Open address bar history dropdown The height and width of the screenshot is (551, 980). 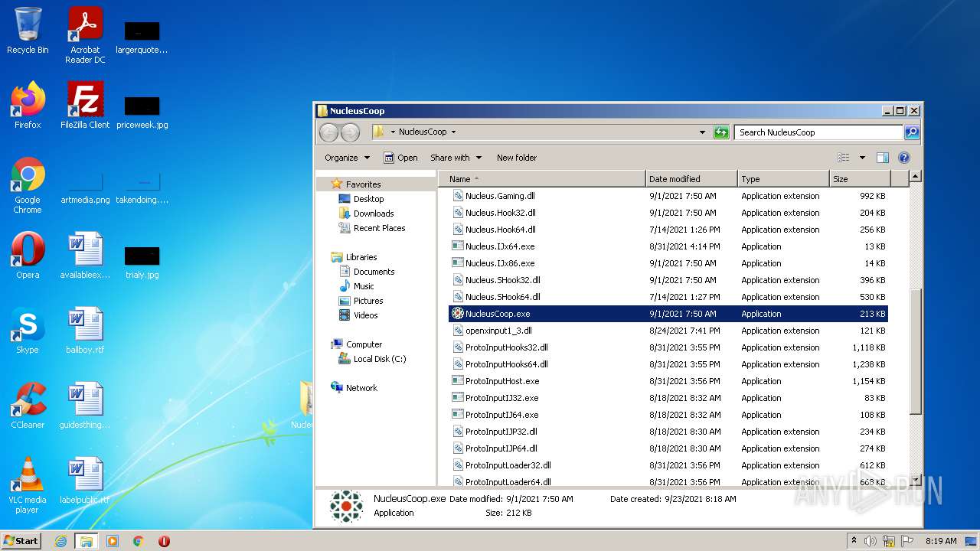702,132
